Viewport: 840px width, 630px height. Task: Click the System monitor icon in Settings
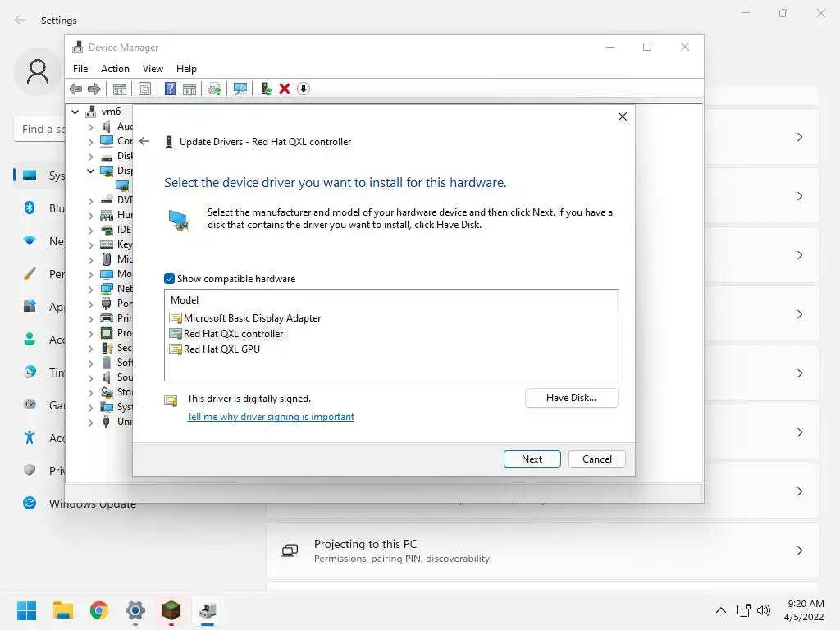(30, 176)
